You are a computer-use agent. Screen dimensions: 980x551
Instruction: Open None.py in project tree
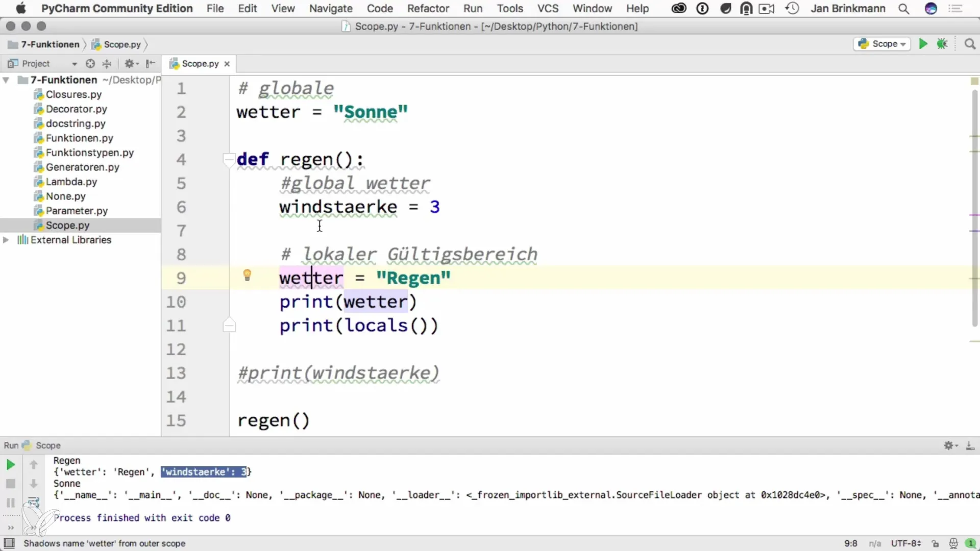(x=65, y=196)
